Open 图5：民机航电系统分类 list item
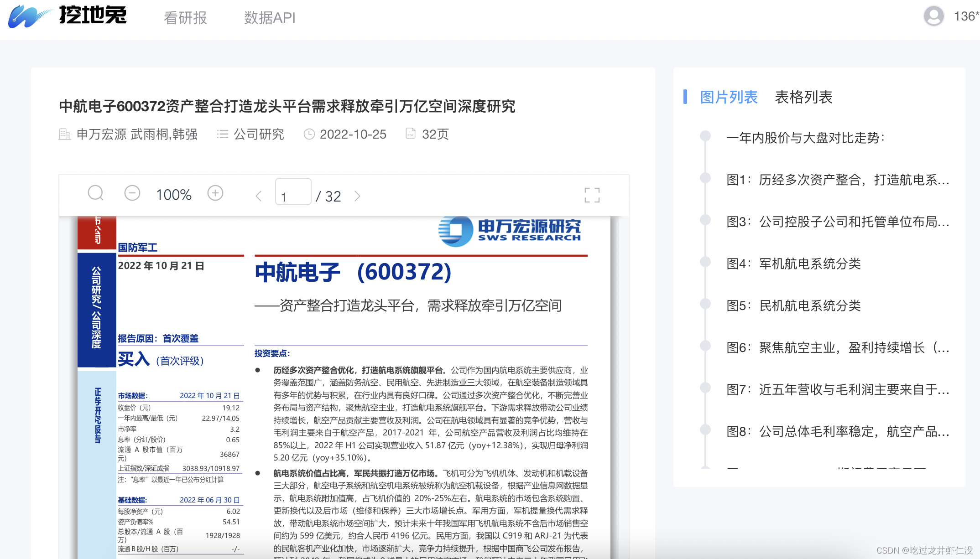The image size is (980, 559). [793, 305]
